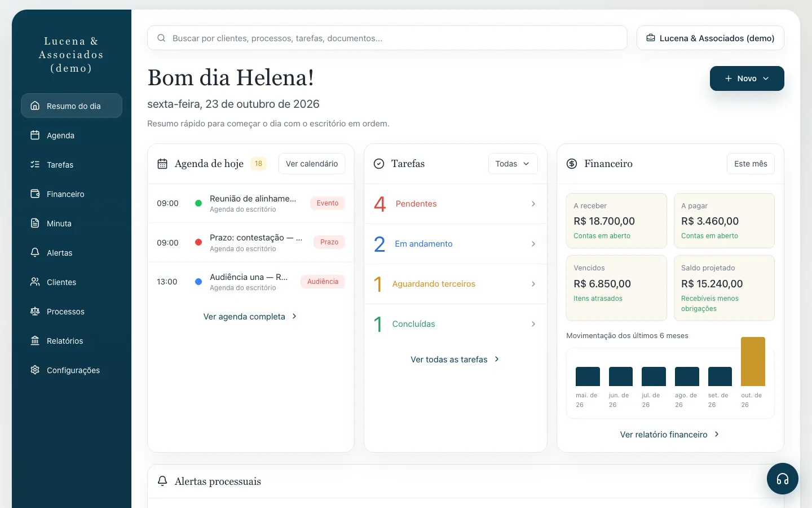Click the Clientes people icon
This screenshot has height=508, width=812.
click(x=35, y=282)
